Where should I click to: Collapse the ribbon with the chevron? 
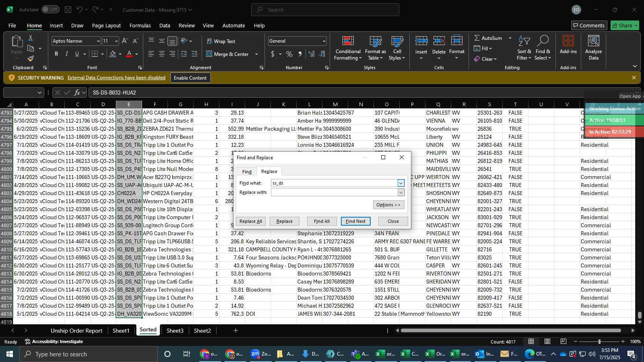click(635, 66)
